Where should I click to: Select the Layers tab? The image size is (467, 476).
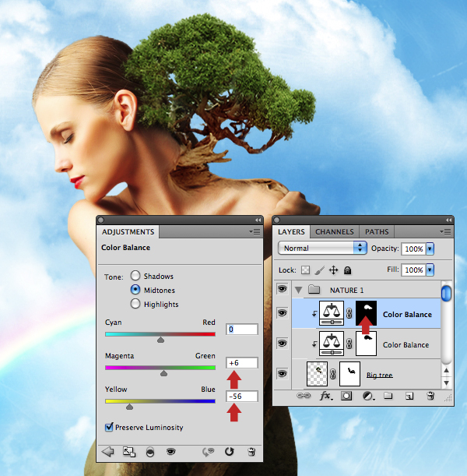[291, 232]
